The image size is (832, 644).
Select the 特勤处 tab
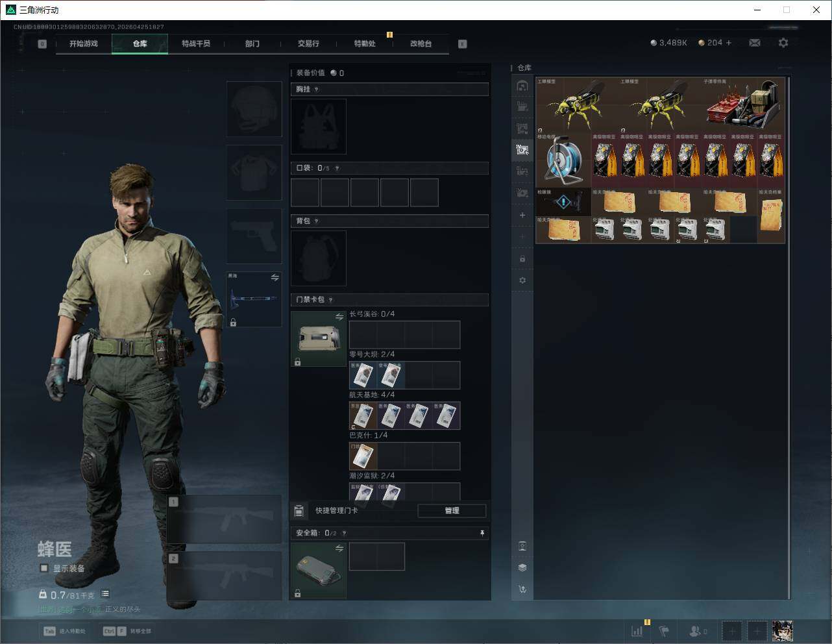pos(365,43)
